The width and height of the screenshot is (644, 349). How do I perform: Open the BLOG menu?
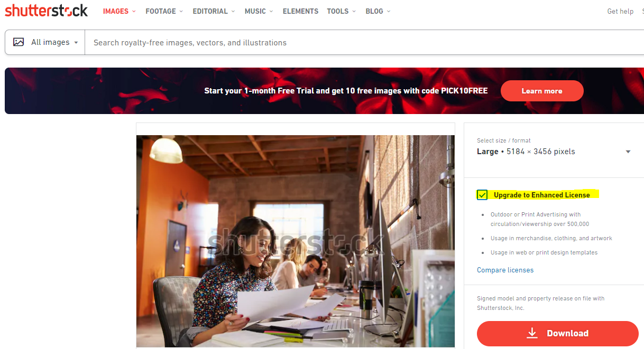tap(378, 11)
